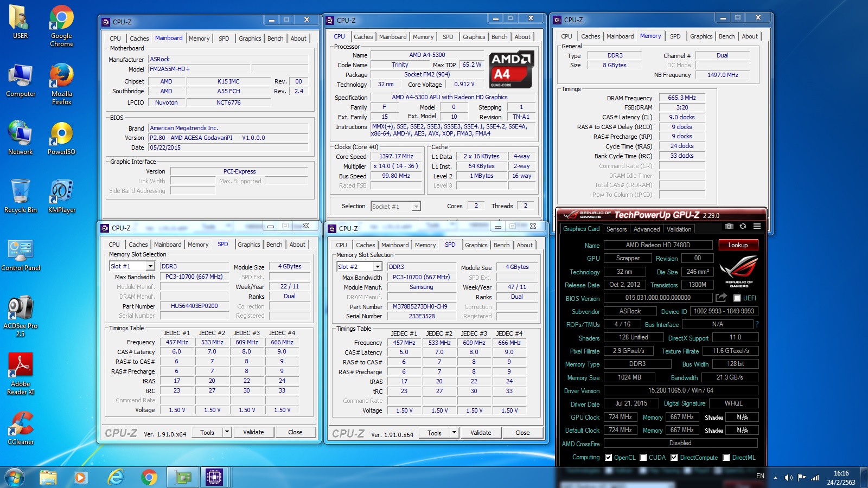Select the Mozilla Firefox desktop shortcut
The image size is (868, 488).
tap(61, 84)
